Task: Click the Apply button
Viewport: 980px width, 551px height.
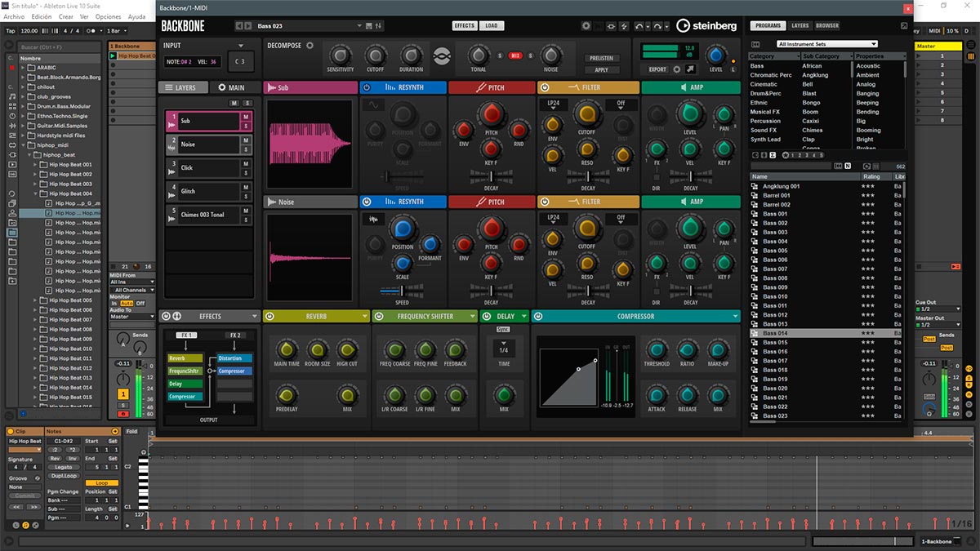Action: 602,70
